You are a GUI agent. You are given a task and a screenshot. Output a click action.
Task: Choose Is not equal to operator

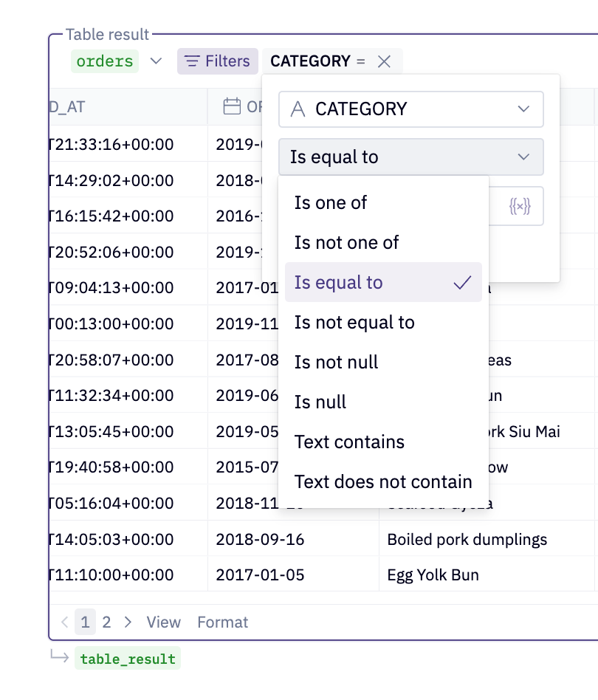pyautogui.click(x=354, y=323)
